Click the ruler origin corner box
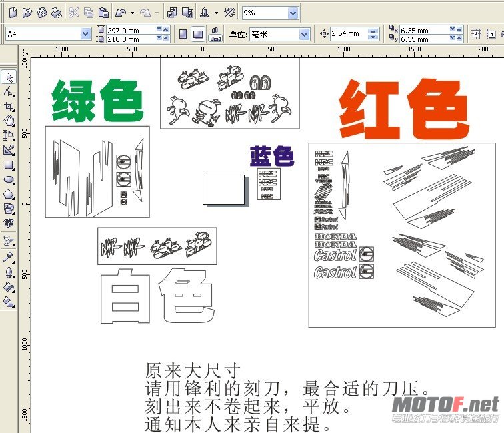 [25, 51]
